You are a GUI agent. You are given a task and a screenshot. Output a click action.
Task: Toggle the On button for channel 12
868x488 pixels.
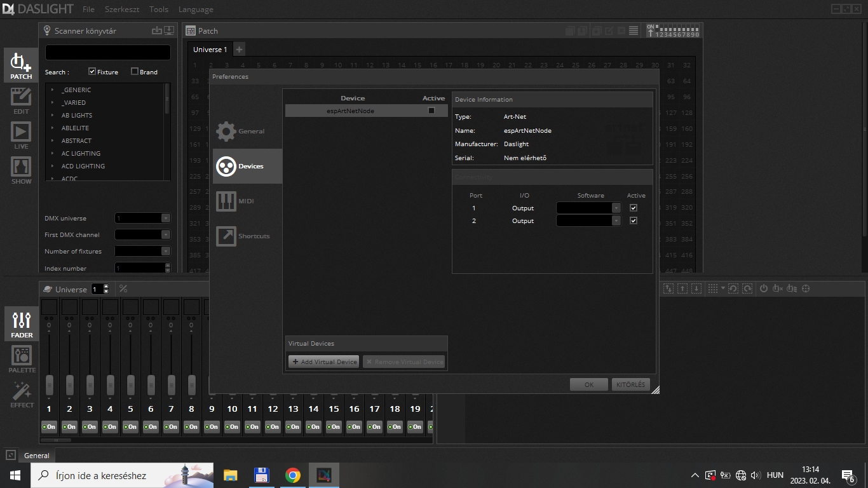coord(273,427)
